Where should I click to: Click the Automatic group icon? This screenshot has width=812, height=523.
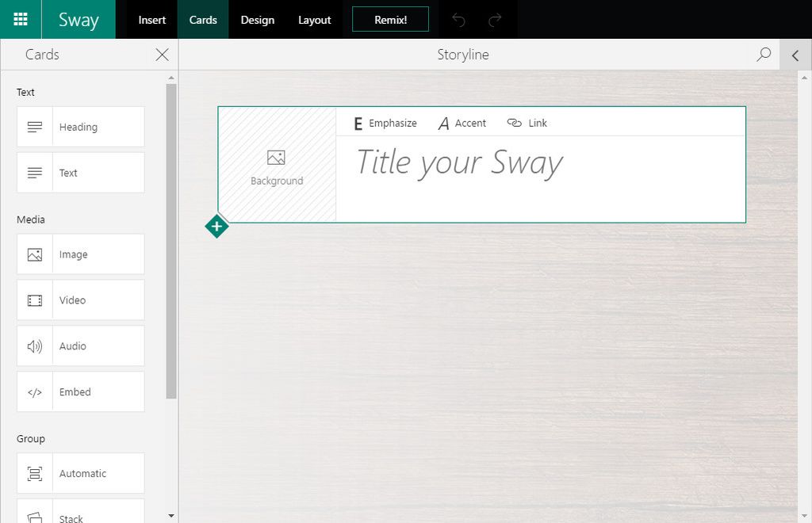[x=35, y=474]
